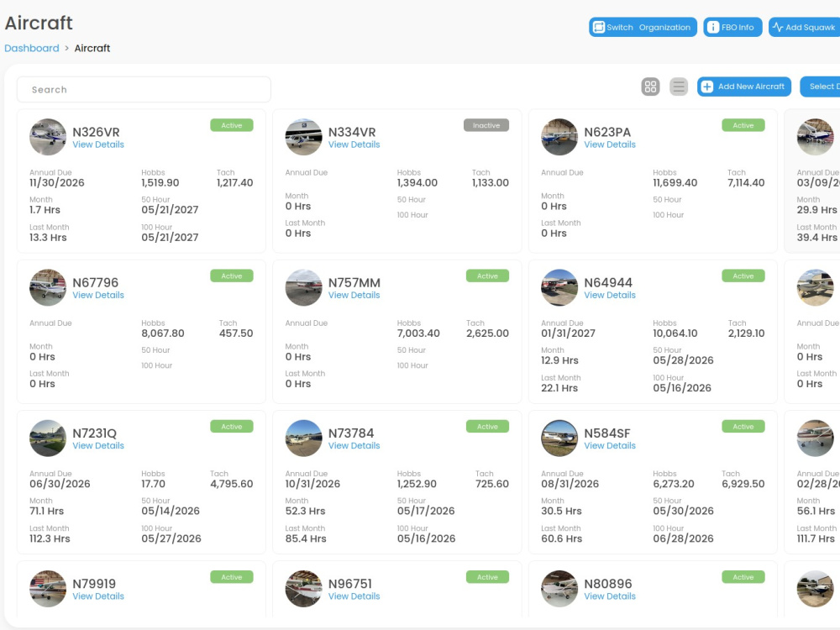Click Hobbs value 6,273.20

click(674, 484)
